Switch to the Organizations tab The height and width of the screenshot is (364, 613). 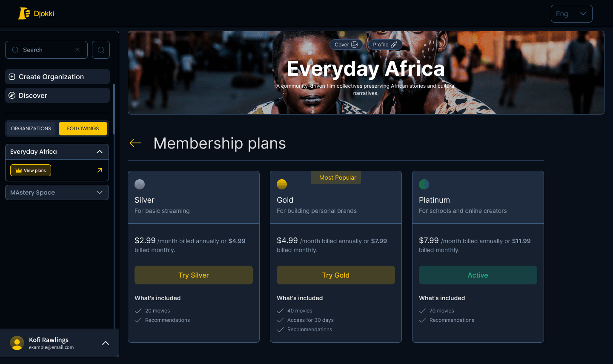pos(31,128)
